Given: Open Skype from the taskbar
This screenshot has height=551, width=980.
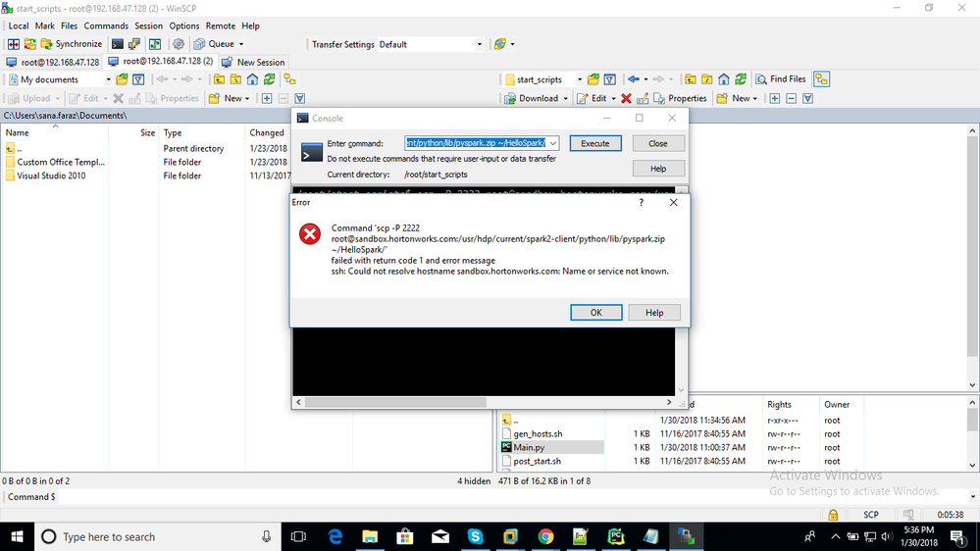Looking at the screenshot, I should click(x=475, y=536).
